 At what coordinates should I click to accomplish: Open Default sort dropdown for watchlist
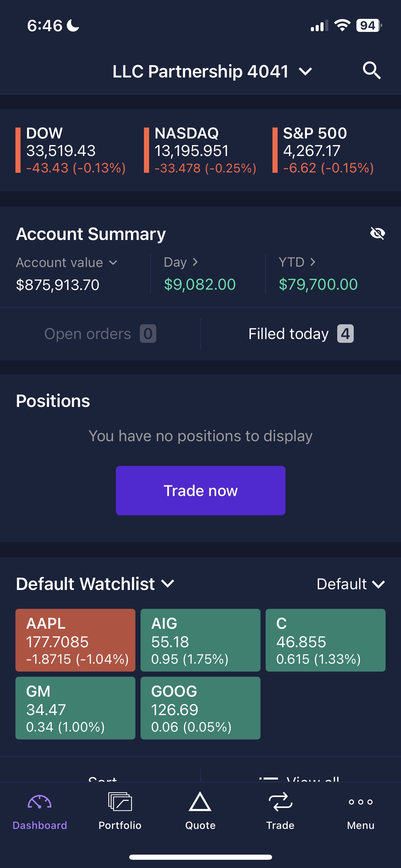(x=351, y=584)
